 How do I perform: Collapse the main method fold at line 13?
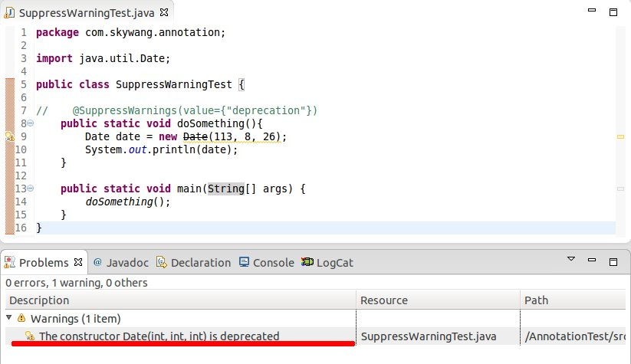[x=30, y=189]
